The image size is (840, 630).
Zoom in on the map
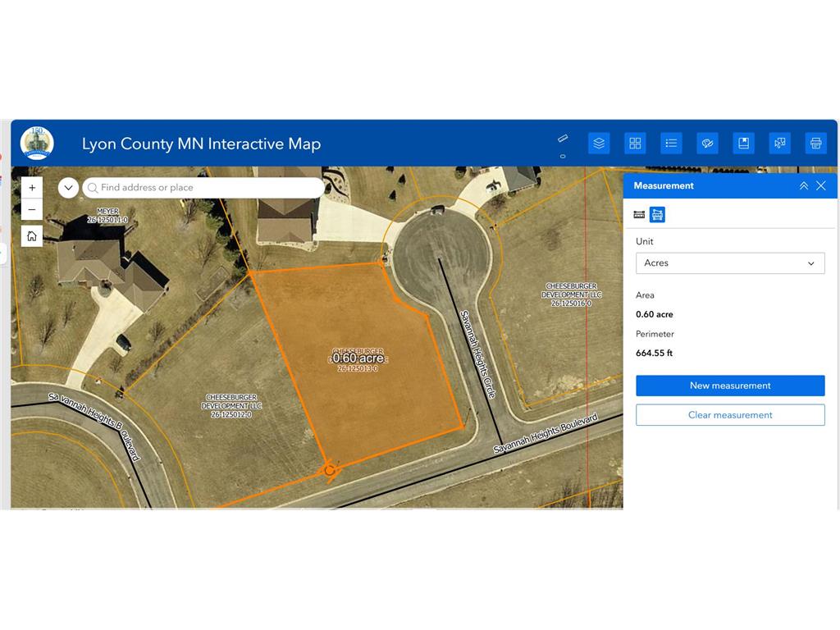[32, 188]
